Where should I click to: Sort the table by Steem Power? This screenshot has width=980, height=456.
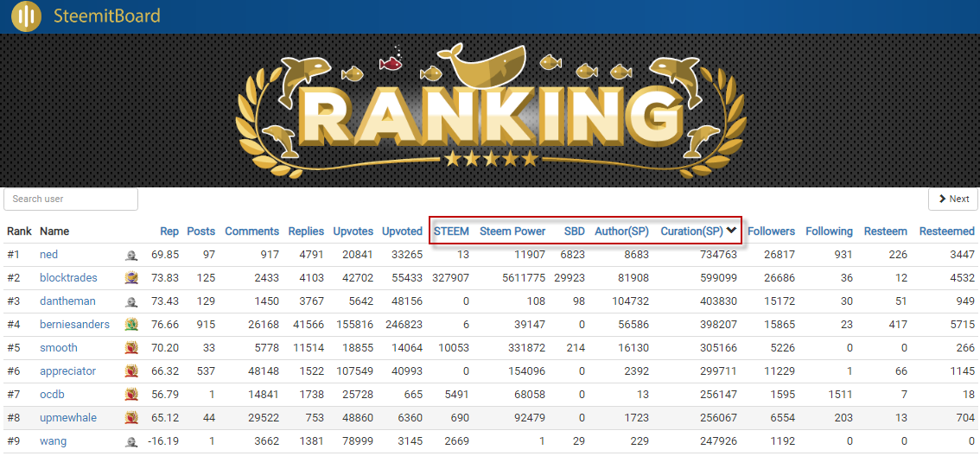(512, 231)
